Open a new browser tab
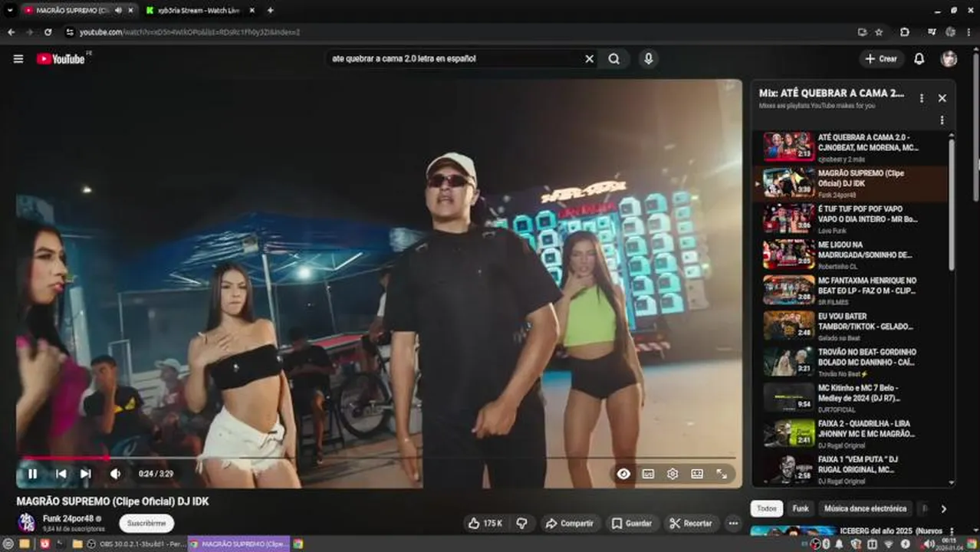 coord(270,11)
